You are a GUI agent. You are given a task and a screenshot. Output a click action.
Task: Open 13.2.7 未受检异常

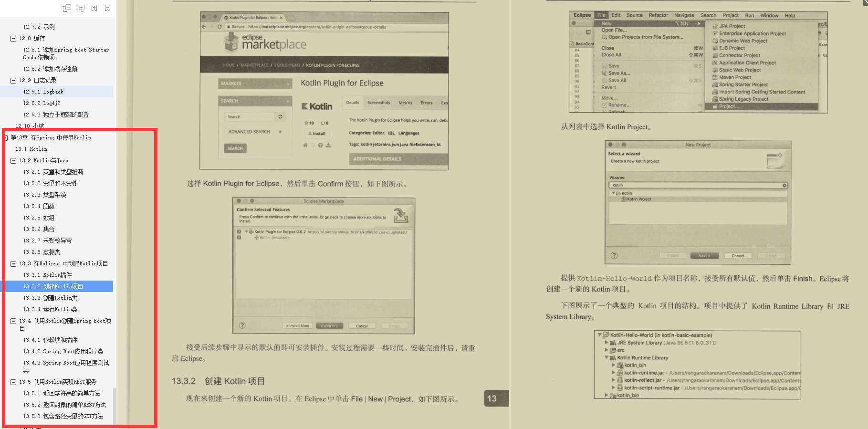[47, 241]
